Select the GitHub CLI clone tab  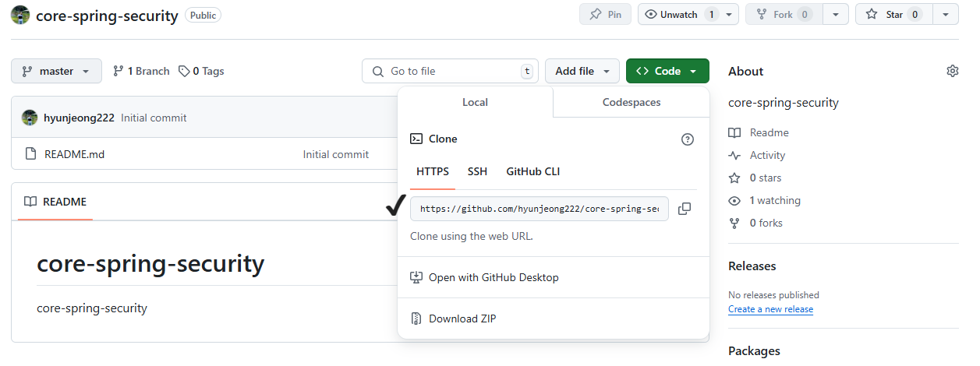click(533, 171)
